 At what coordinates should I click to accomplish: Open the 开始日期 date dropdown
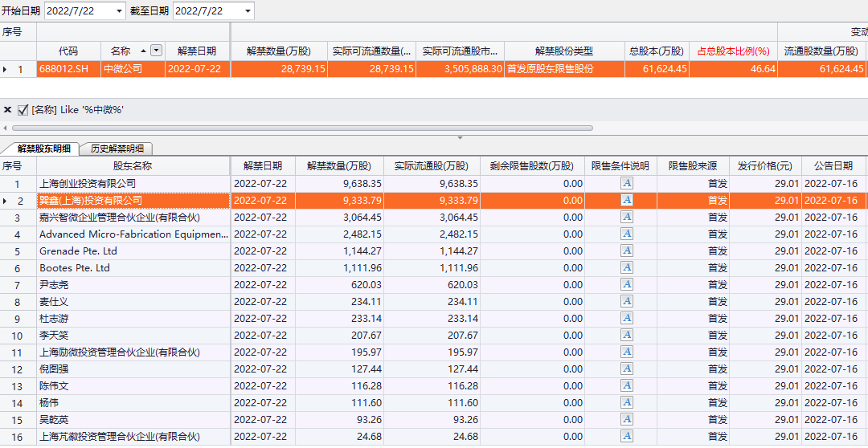[x=120, y=11]
